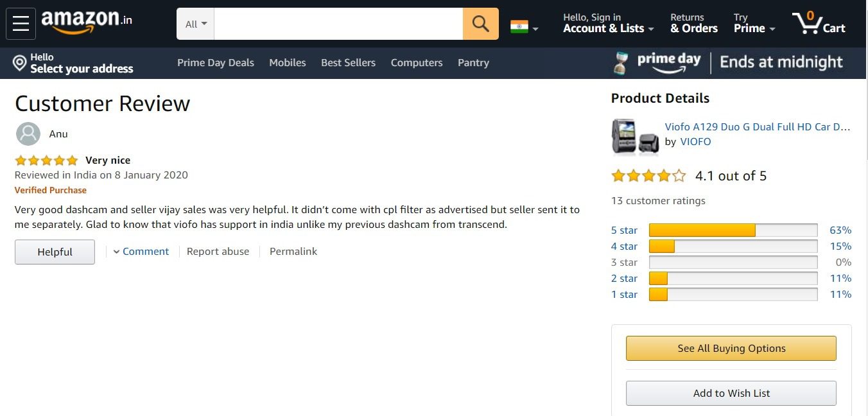868x416 pixels.
Task: Click the 5 star rating histogram bar
Action: point(733,230)
